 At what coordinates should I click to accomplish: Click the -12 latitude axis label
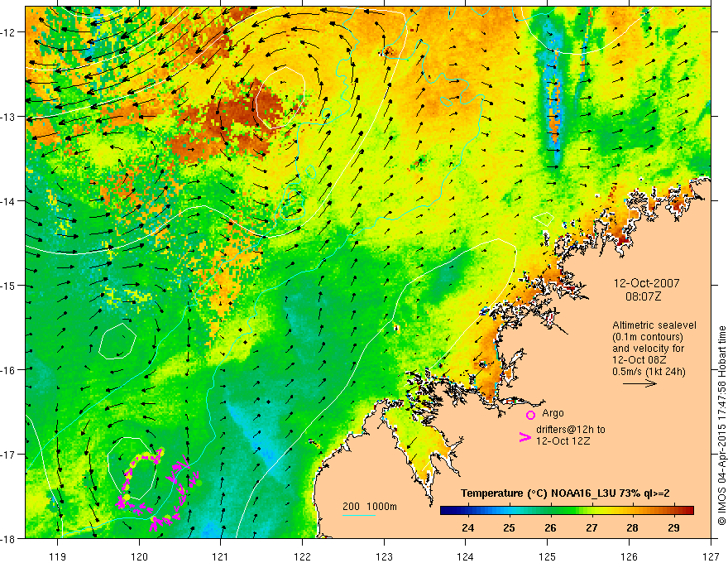9,32
